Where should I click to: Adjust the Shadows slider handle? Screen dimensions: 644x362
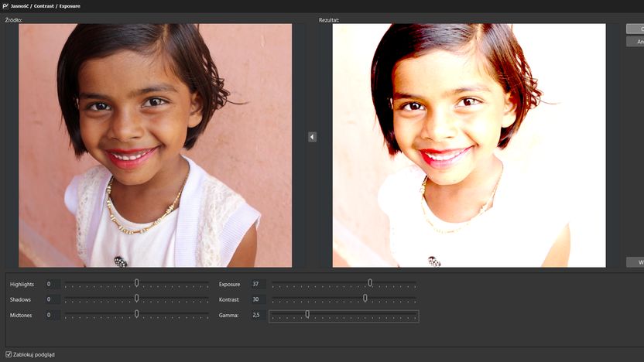(x=136, y=299)
